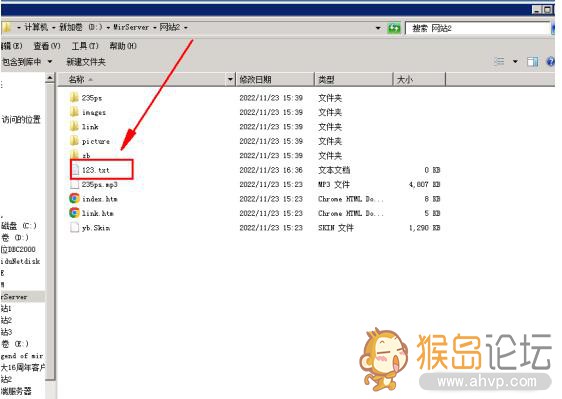
Task: Click the 新建文件夹 button
Action: (x=86, y=62)
